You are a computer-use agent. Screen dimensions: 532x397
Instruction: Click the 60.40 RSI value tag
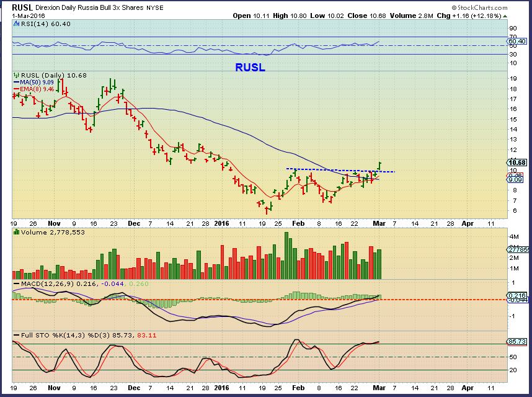click(517, 42)
